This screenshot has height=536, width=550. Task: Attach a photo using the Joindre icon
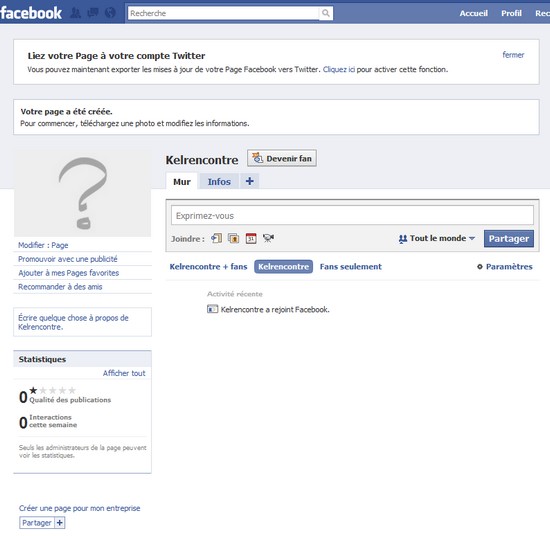tap(234, 239)
